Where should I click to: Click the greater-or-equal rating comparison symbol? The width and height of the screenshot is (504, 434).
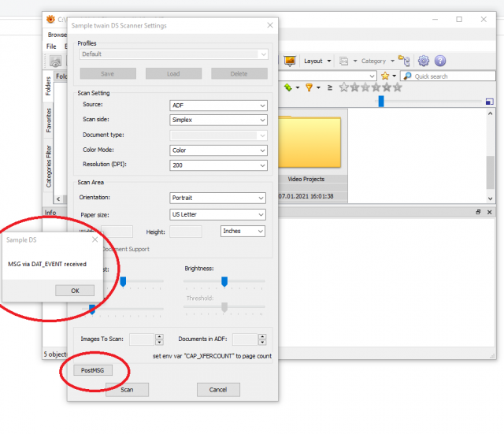(x=330, y=87)
